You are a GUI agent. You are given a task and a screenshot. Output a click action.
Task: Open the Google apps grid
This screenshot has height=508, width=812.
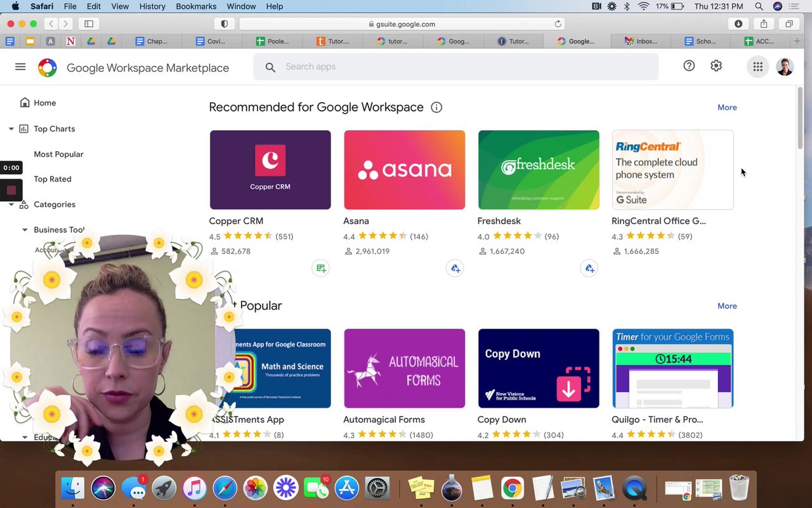pos(758,67)
